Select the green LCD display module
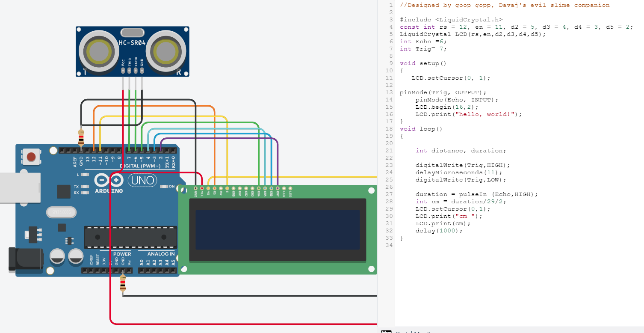644x333 pixels. click(278, 230)
